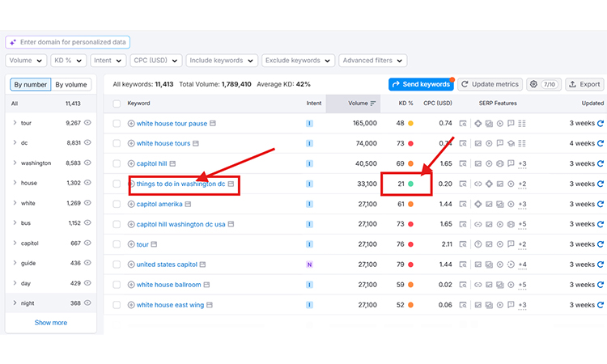Click the add icon beside white house tours

pyautogui.click(x=131, y=144)
